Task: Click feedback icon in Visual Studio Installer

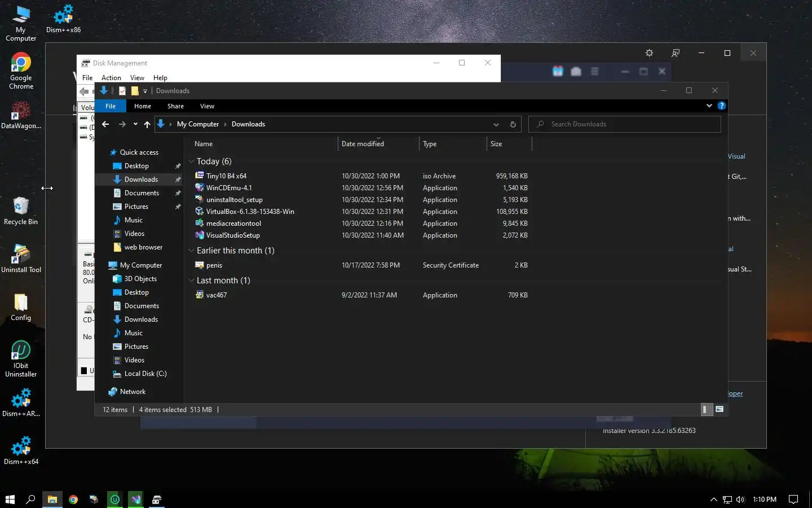Action: point(676,53)
